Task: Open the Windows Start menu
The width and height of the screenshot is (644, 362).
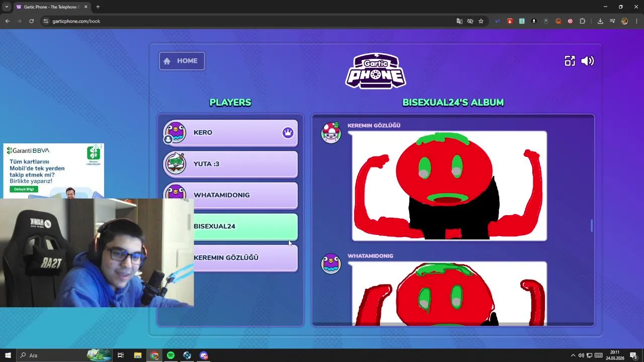Action: coord(8,355)
